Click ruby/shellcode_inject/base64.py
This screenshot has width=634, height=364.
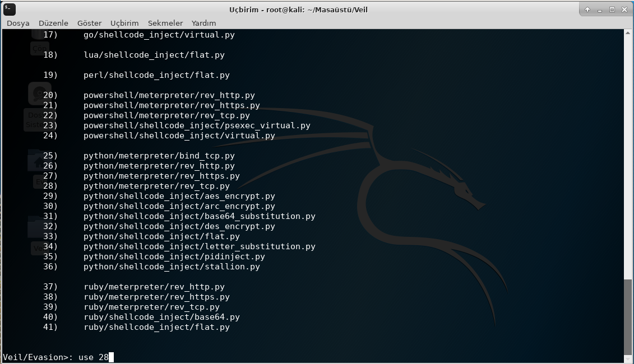tap(162, 318)
